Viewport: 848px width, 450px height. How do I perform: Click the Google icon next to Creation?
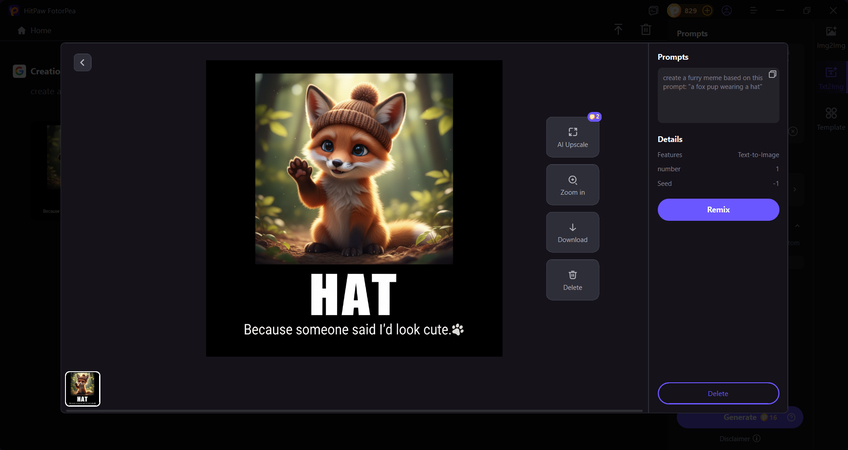(x=19, y=71)
